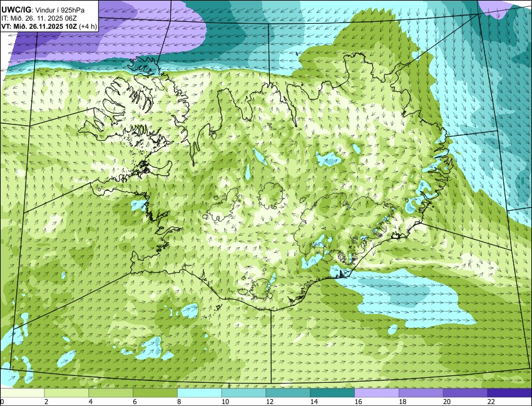This screenshot has width=532, height=406.
Task: Click the legend scale label "2"
Action: coord(46,402)
